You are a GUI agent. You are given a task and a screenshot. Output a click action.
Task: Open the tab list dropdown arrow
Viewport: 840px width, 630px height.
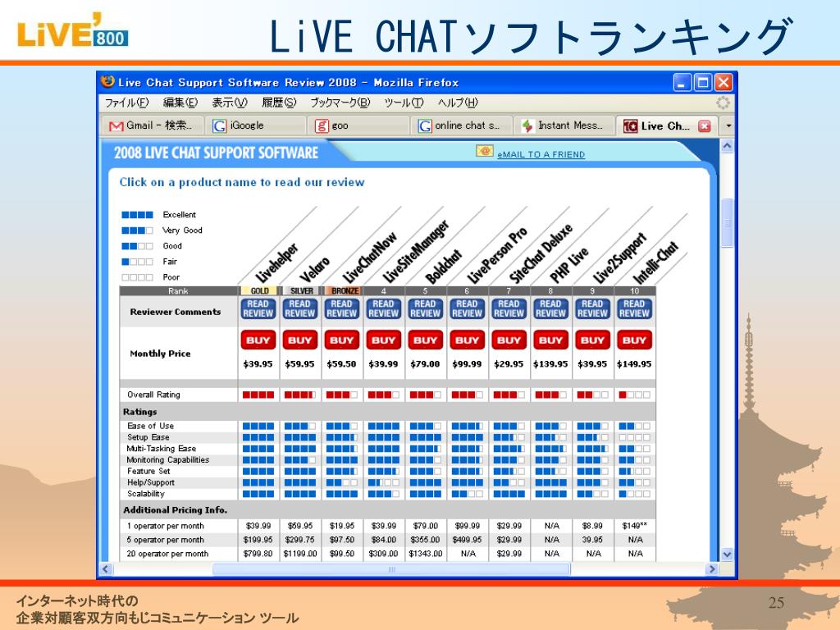[728, 126]
